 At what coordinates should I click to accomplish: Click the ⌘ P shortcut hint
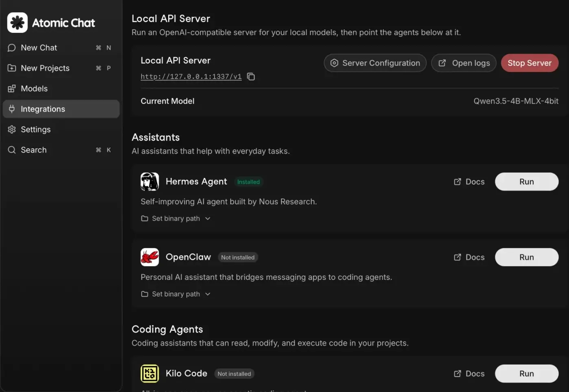click(x=103, y=68)
